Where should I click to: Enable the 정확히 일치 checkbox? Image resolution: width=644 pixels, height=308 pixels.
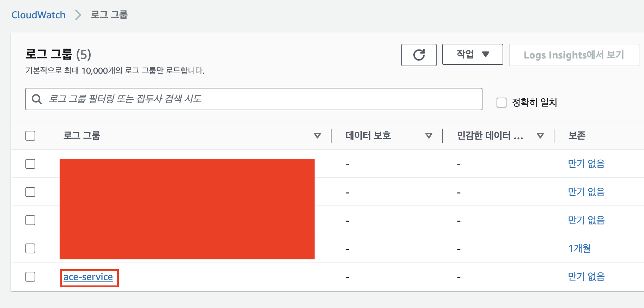(x=501, y=103)
